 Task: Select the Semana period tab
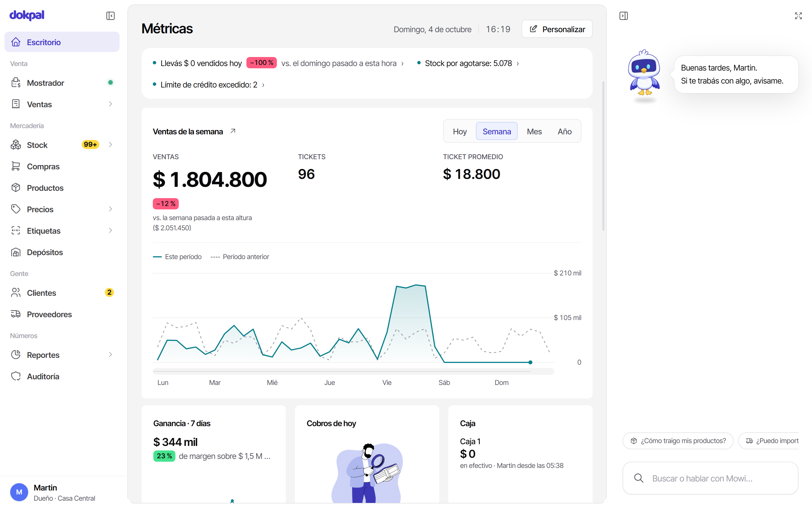497,131
